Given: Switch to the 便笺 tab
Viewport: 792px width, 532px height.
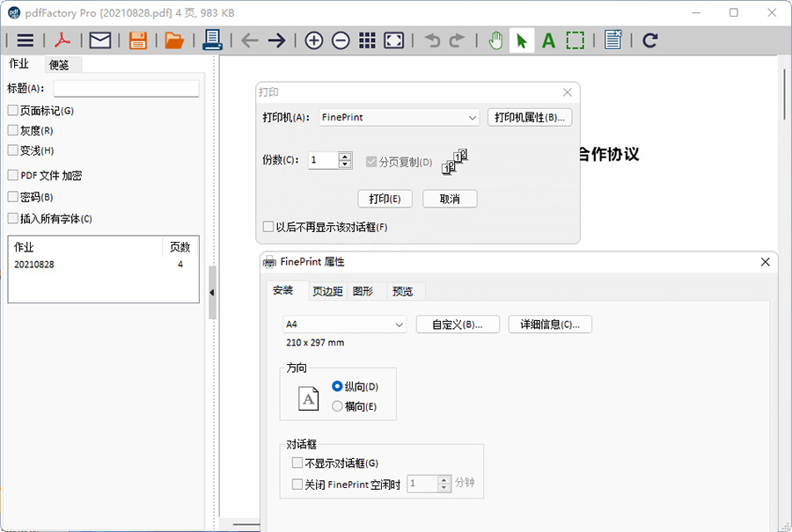Looking at the screenshot, I should tap(59, 64).
